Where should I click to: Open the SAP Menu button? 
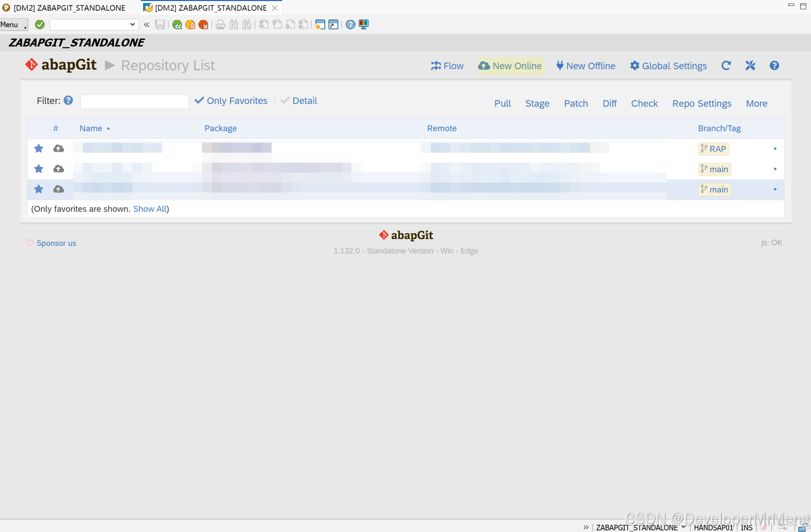point(13,25)
